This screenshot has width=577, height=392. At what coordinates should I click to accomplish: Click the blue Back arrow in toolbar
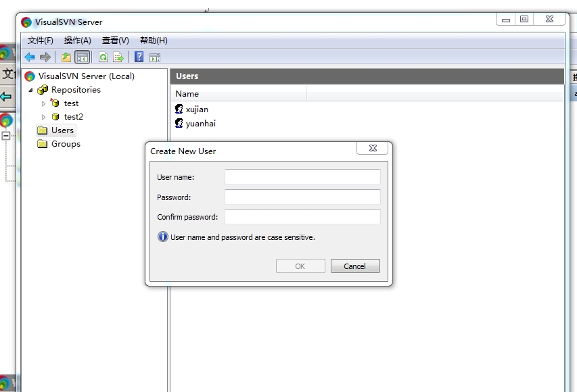pyautogui.click(x=30, y=57)
